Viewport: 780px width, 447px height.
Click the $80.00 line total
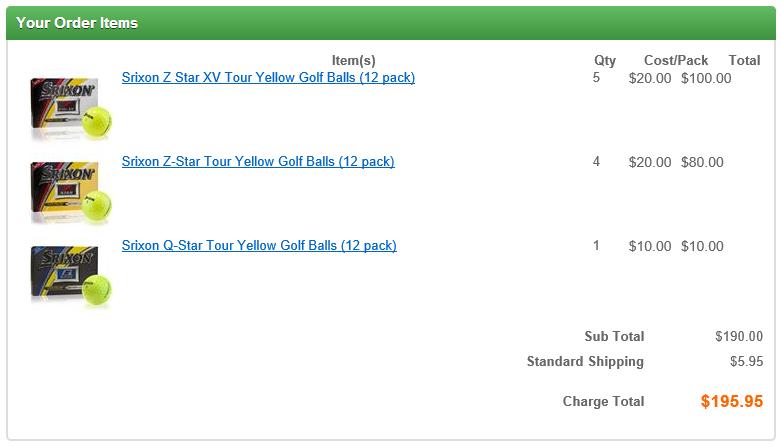(702, 162)
